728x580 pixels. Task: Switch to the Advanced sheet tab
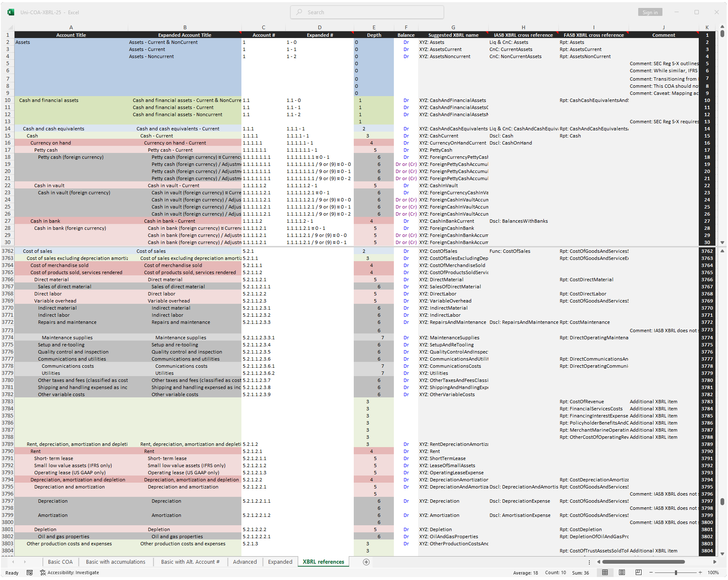(x=245, y=562)
